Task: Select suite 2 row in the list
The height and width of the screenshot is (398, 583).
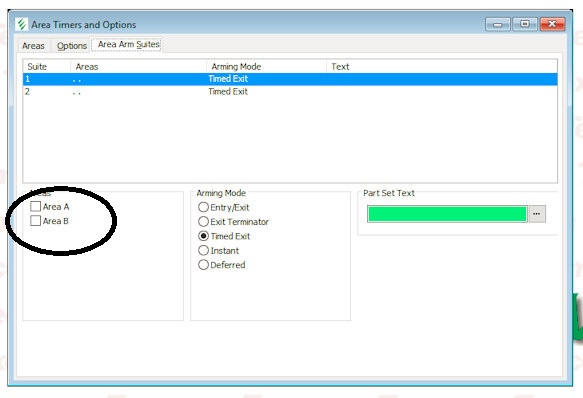Action: coord(290,92)
